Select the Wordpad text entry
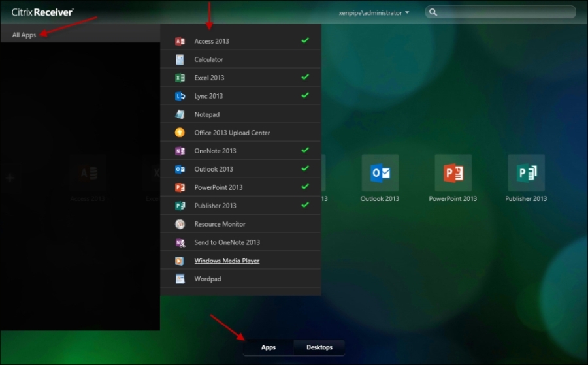The image size is (588, 365). 208,279
